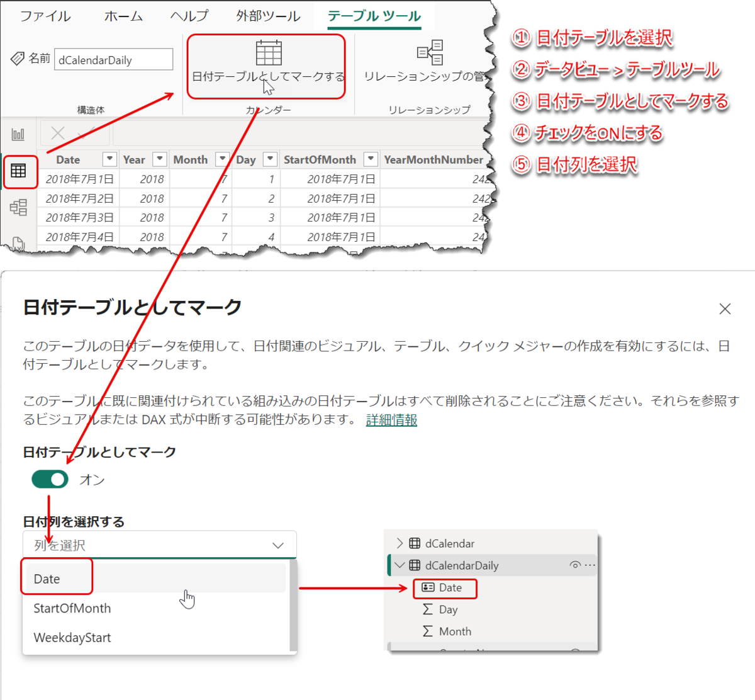
Task: Open the Day column filter dropdown
Action: [270, 159]
